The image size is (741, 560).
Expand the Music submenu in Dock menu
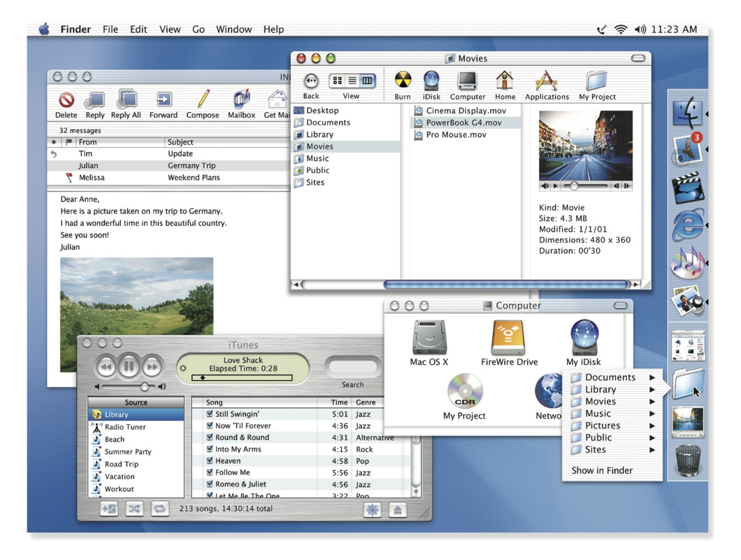point(652,414)
